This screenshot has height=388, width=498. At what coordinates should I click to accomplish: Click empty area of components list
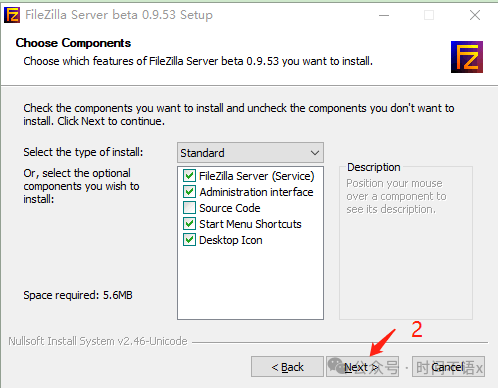pos(250,283)
